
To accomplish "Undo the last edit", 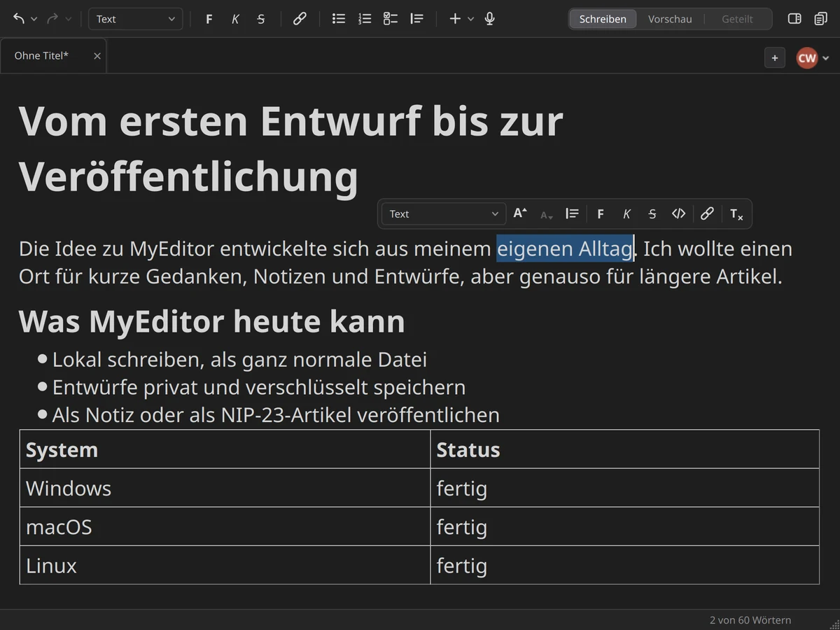I will pyautogui.click(x=19, y=19).
